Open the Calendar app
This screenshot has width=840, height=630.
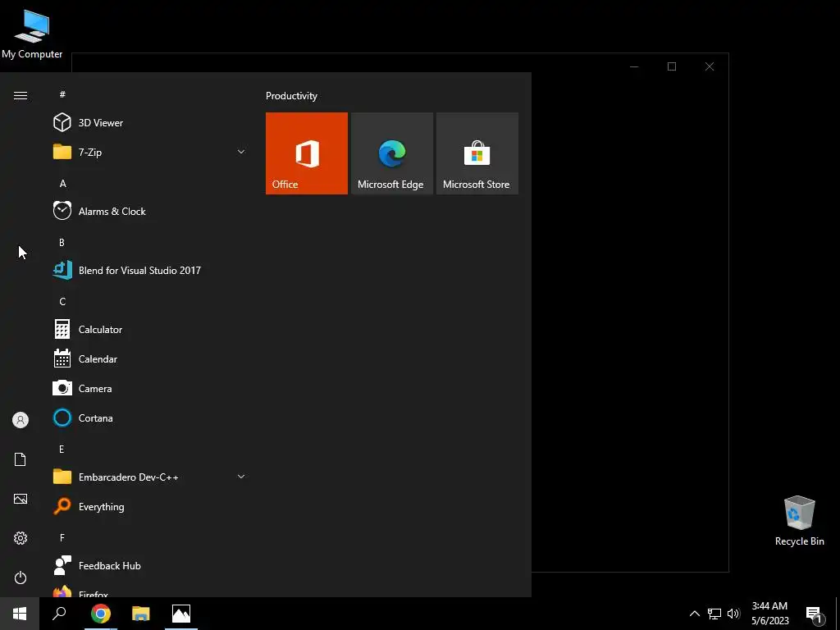point(150,359)
